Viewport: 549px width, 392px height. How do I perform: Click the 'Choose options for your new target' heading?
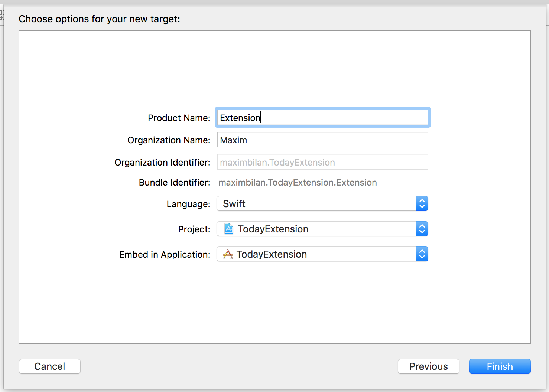(x=100, y=19)
